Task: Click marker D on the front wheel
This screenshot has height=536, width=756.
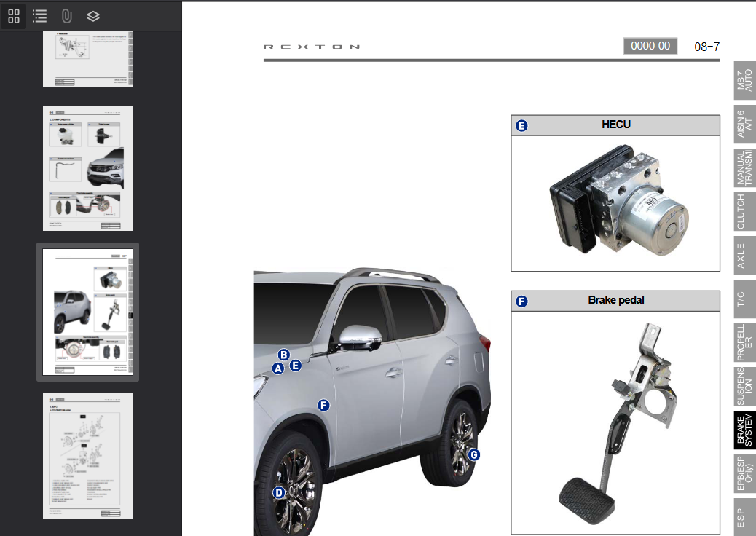Action: click(279, 492)
